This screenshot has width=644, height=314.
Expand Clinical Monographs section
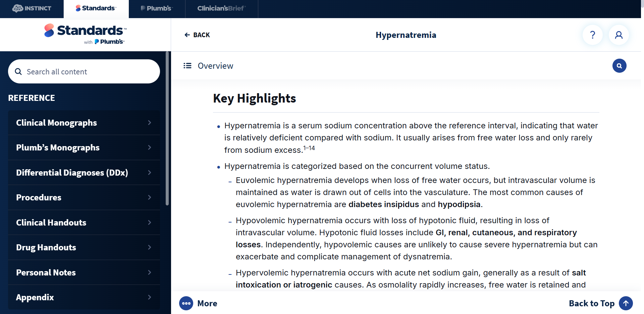[x=84, y=123]
